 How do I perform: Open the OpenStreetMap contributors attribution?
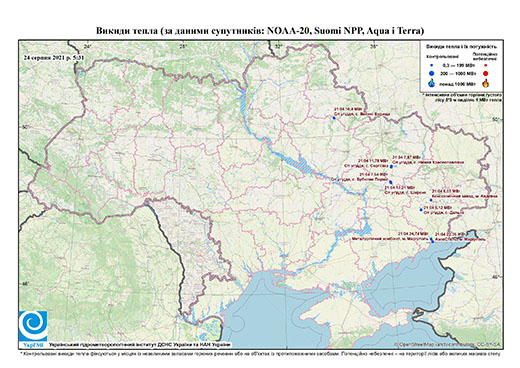[x=448, y=344]
